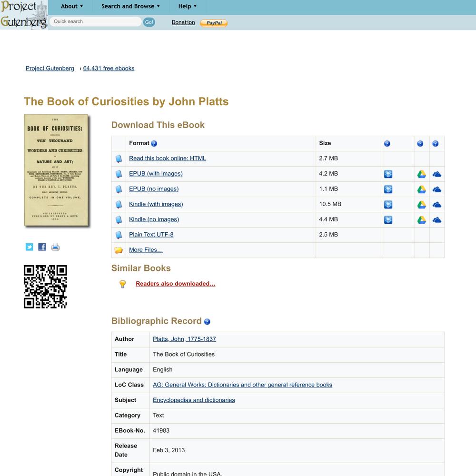The width and height of the screenshot is (476, 476).
Task: Click the OneDrive column help icon
Action: pyautogui.click(x=436, y=144)
